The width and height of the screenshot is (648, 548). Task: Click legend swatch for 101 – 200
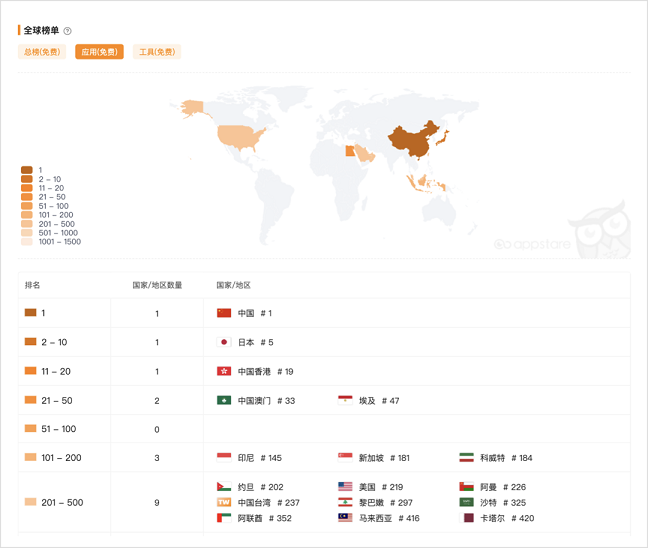27,215
